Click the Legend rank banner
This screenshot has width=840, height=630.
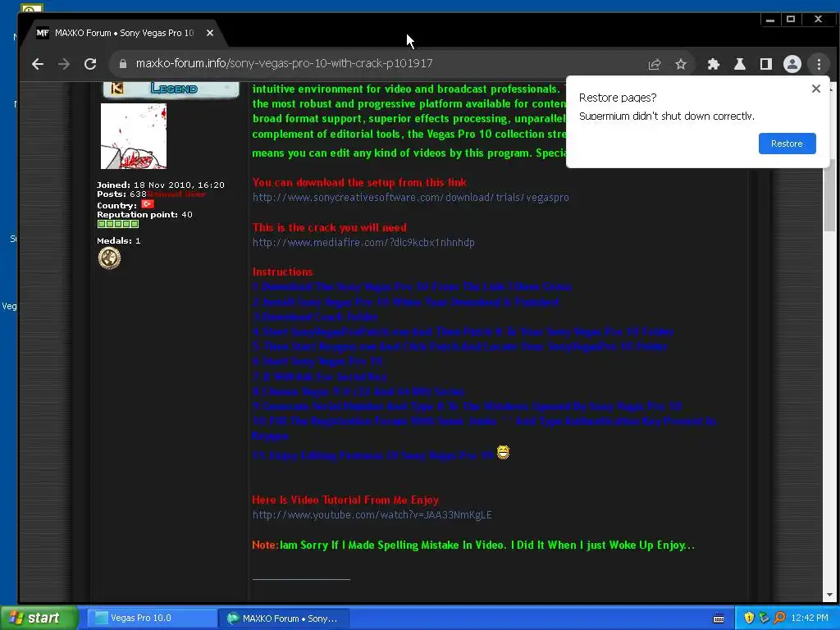point(171,89)
